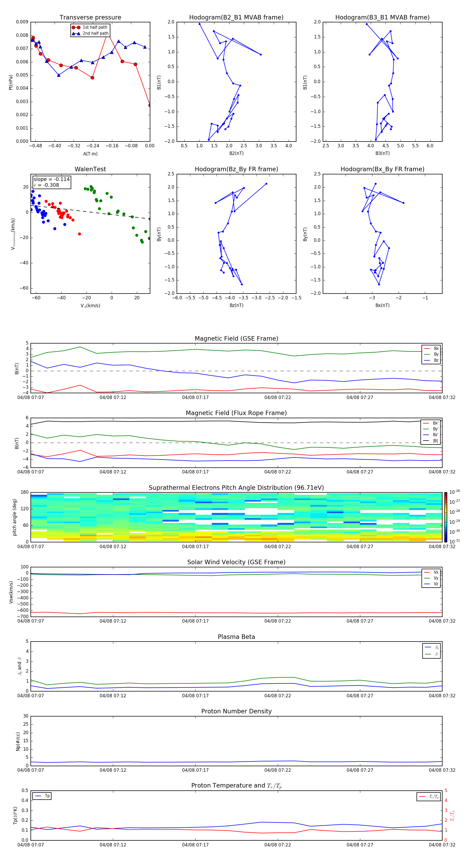The height and width of the screenshot is (868, 473).
Task: Click the 10^-26 color bar tick label
Action: 455,492
